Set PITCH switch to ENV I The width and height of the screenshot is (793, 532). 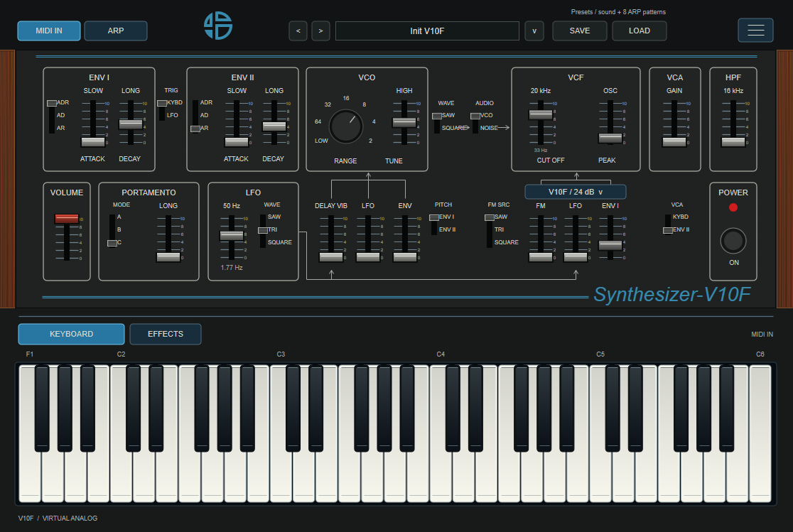pos(434,217)
